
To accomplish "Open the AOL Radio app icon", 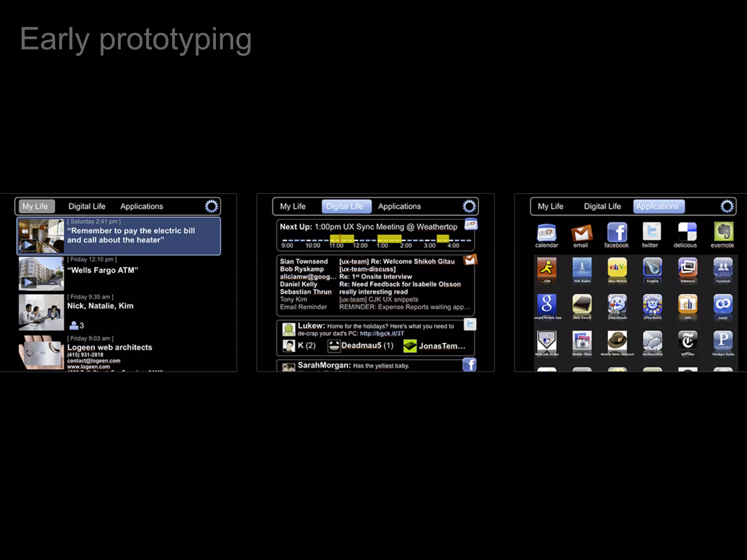I will coord(582,268).
